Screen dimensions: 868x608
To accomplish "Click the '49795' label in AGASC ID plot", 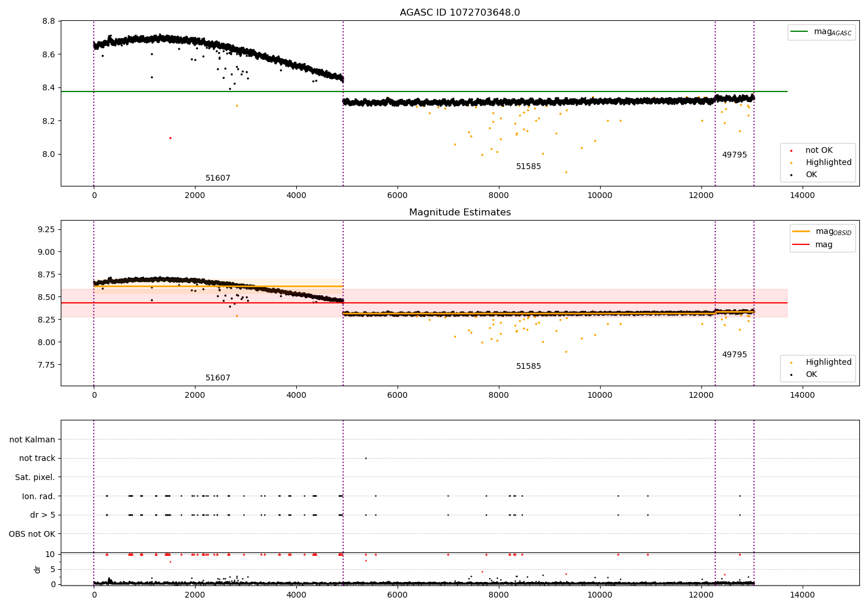I will point(734,155).
